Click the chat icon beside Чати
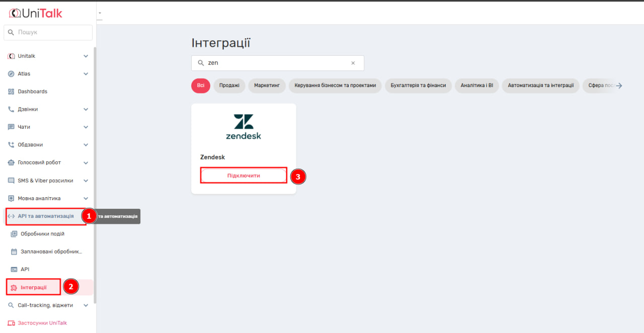 tap(11, 127)
